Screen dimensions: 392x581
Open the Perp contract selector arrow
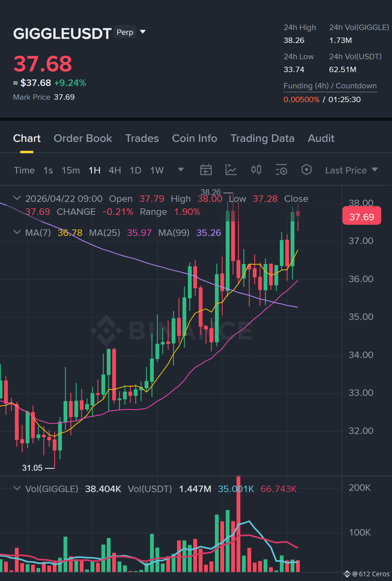(143, 32)
